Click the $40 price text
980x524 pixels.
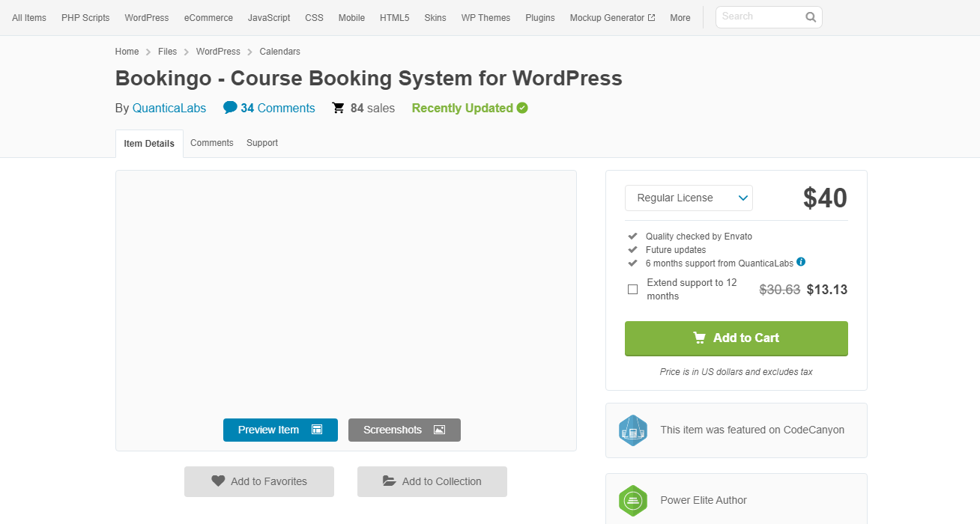click(x=825, y=198)
